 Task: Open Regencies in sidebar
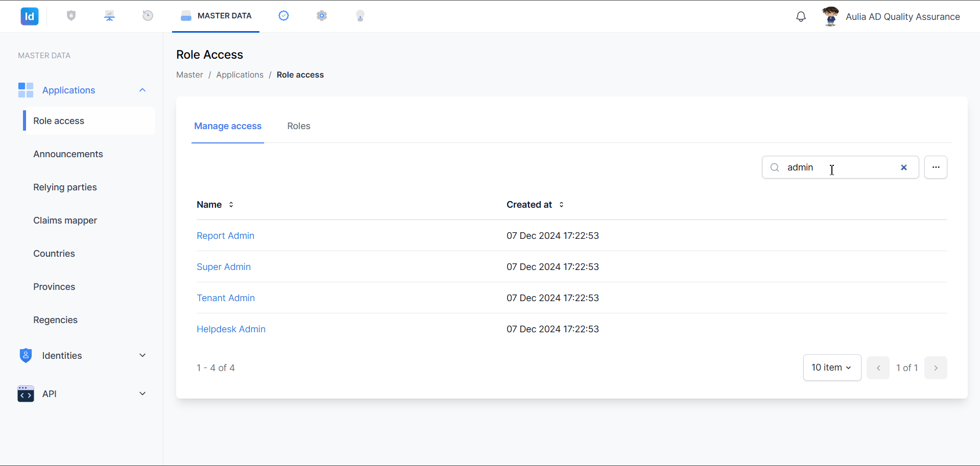click(x=55, y=320)
